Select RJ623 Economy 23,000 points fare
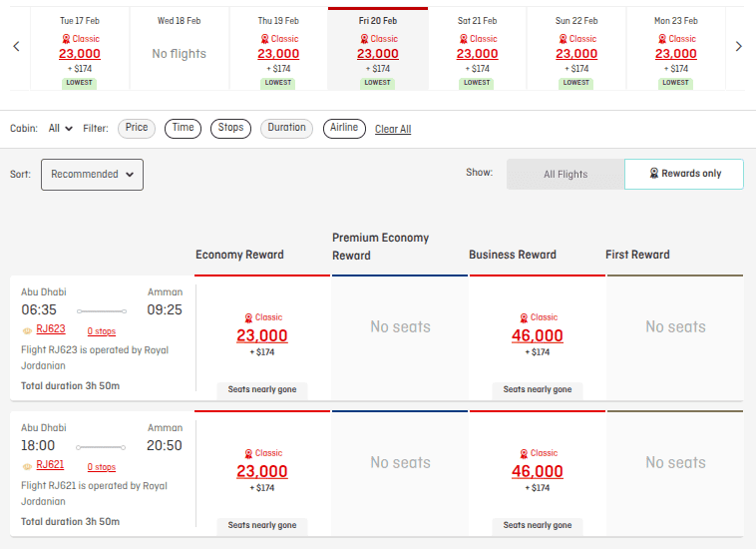The width and height of the screenshot is (756, 549). click(261, 335)
